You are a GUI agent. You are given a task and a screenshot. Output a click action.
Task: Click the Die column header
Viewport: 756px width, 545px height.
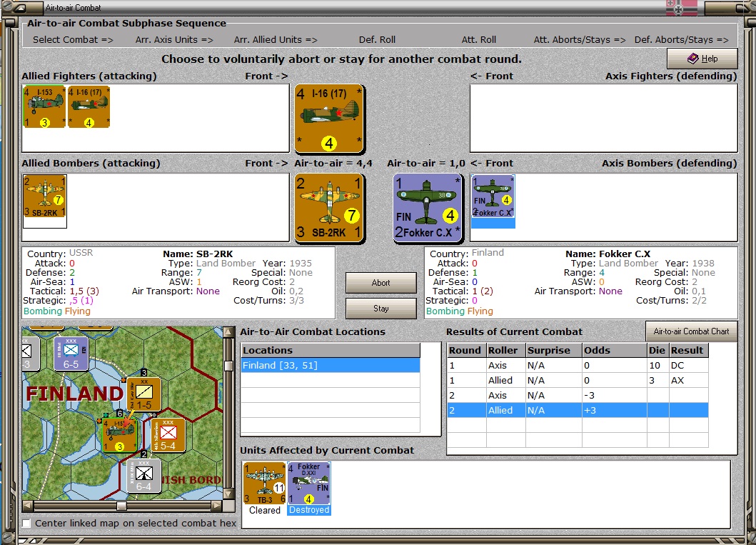657,351
